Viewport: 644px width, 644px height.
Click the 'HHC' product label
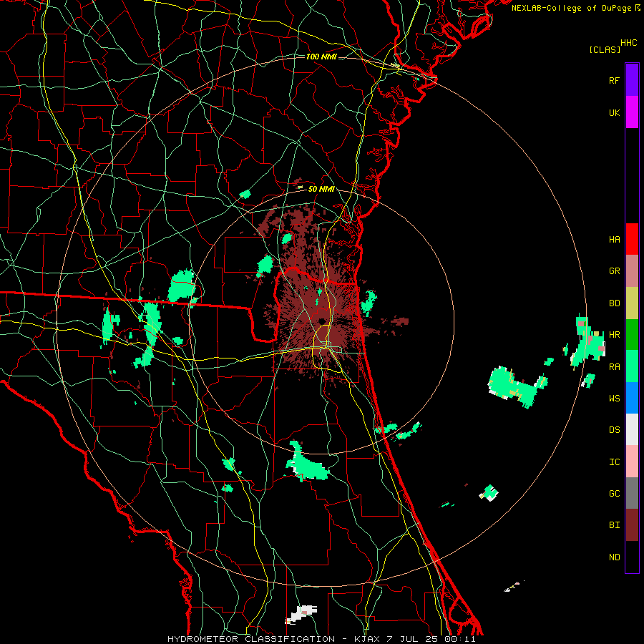click(629, 43)
